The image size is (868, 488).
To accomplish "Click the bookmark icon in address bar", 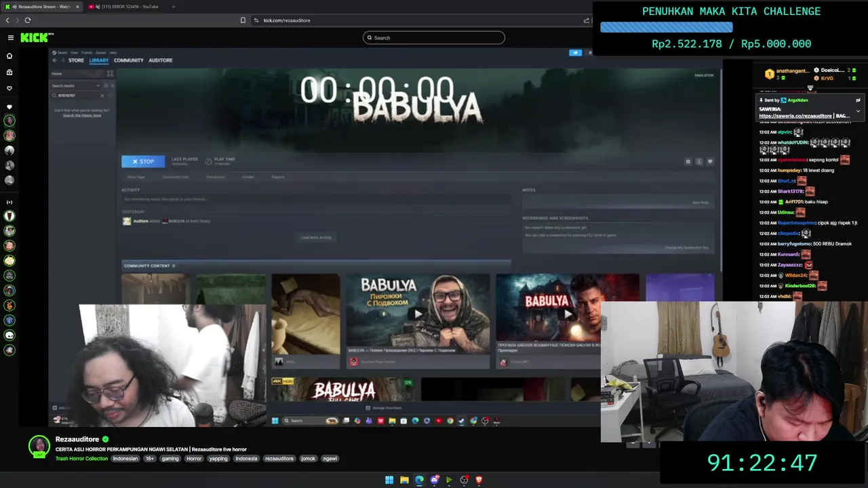I will click(243, 20).
